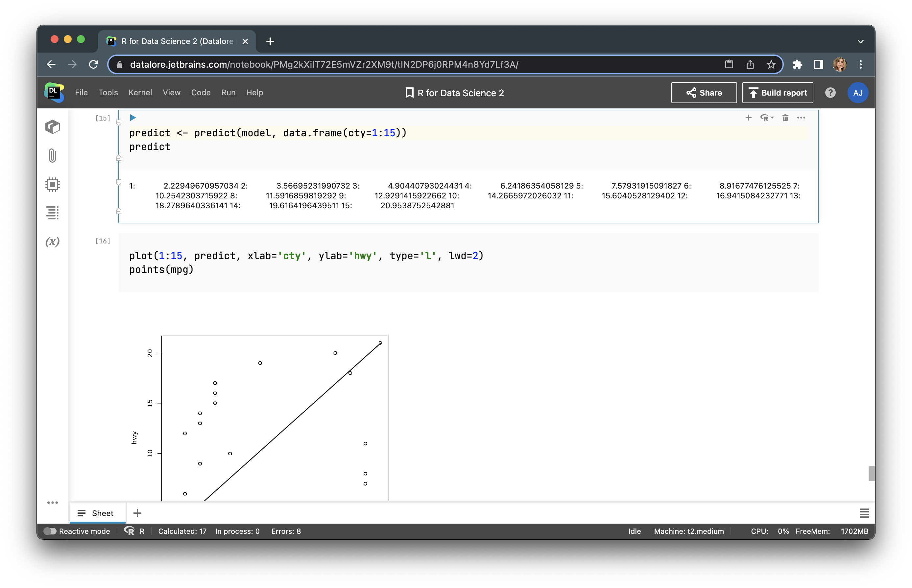Screen dimensions: 912x588
Task: Click the hwy vs cty plot output
Action: click(275, 418)
